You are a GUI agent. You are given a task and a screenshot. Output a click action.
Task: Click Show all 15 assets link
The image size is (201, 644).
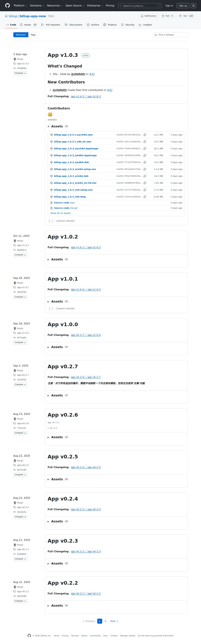point(60,213)
